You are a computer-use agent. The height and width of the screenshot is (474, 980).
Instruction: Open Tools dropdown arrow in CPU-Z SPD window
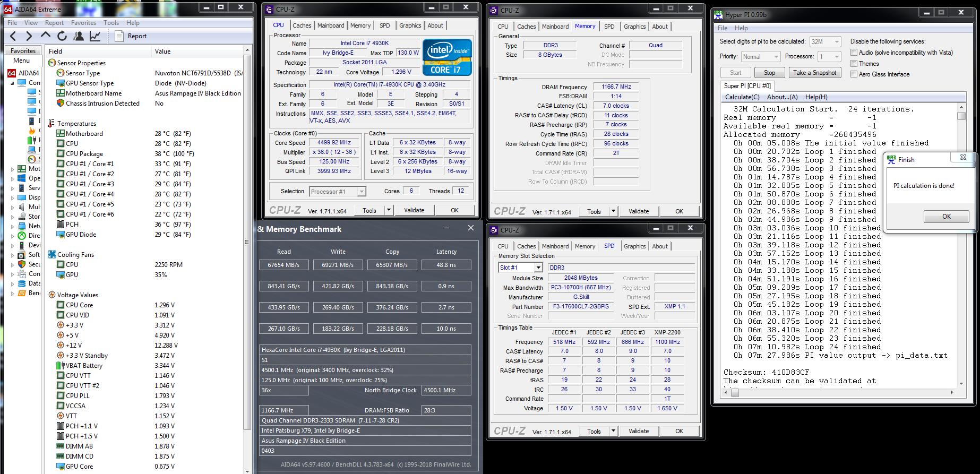point(613,431)
